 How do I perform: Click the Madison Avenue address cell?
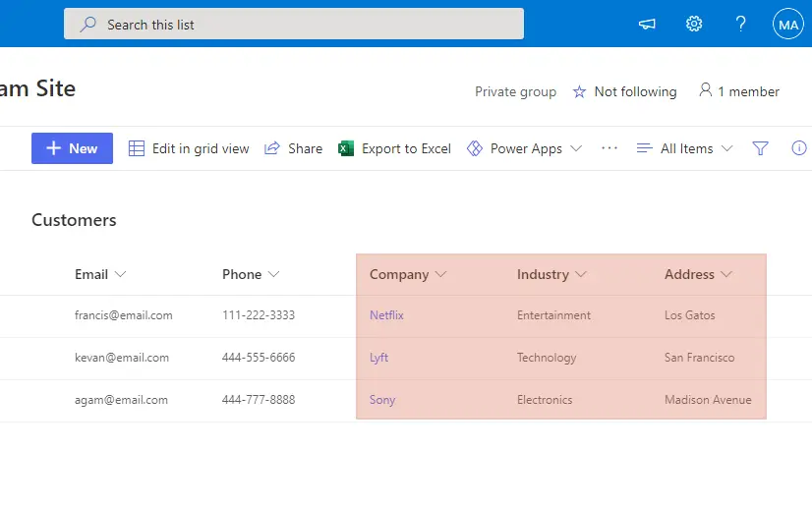[708, 400]
